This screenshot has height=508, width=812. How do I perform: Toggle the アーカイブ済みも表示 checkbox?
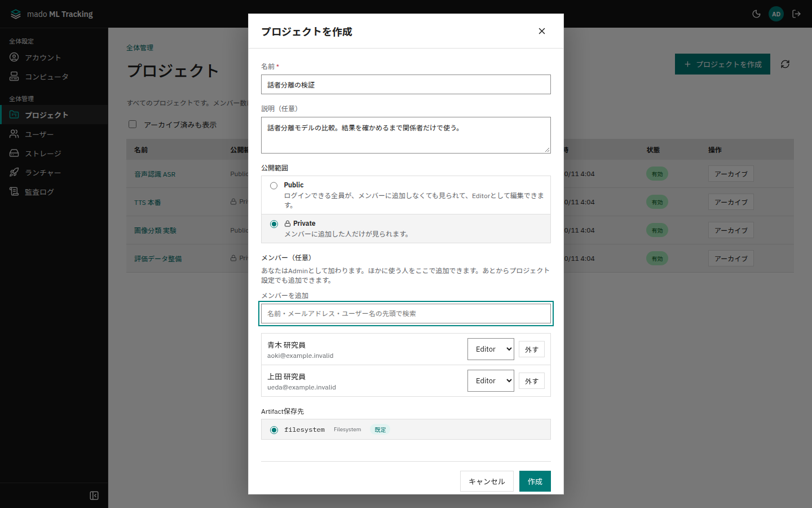133,124
